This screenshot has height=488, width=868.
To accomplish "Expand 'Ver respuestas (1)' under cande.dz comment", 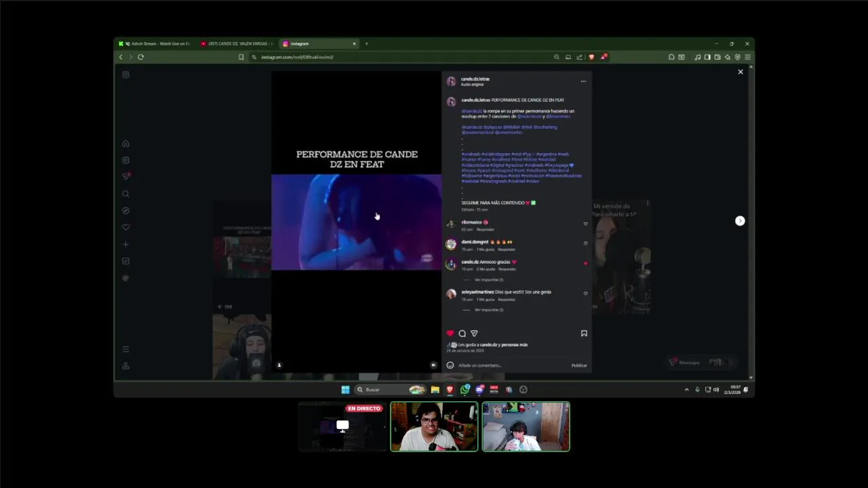I will point(489,280).
